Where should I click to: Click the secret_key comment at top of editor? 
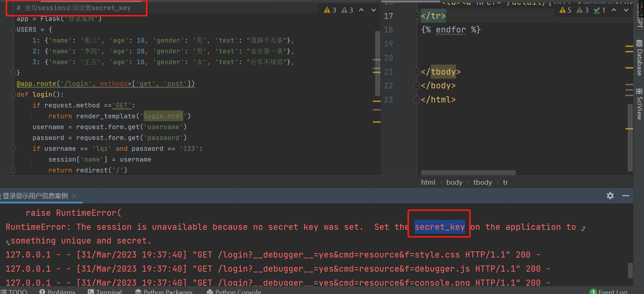(x=74, y=8)
